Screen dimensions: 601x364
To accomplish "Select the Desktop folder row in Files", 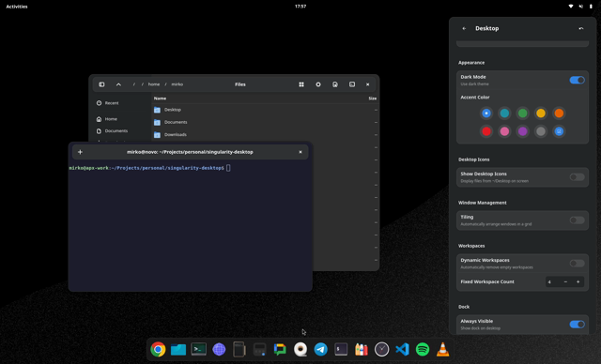I will [265, 110].
